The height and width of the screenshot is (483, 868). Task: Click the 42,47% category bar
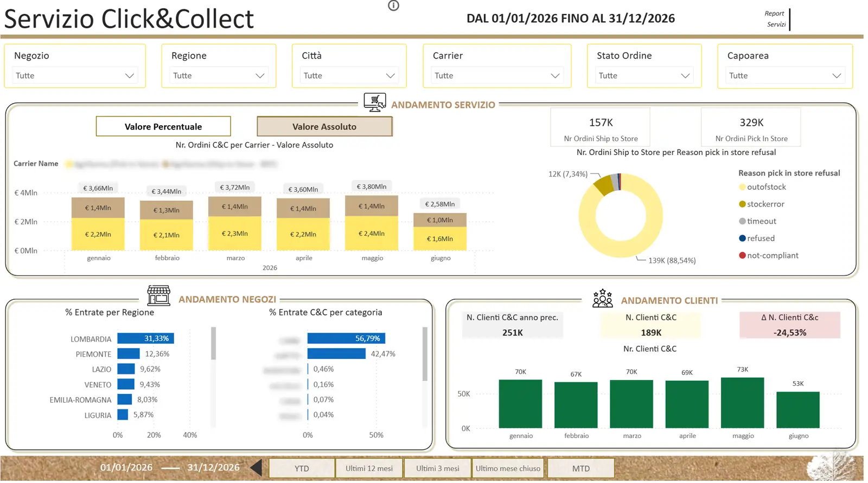[x=336, y=353]
